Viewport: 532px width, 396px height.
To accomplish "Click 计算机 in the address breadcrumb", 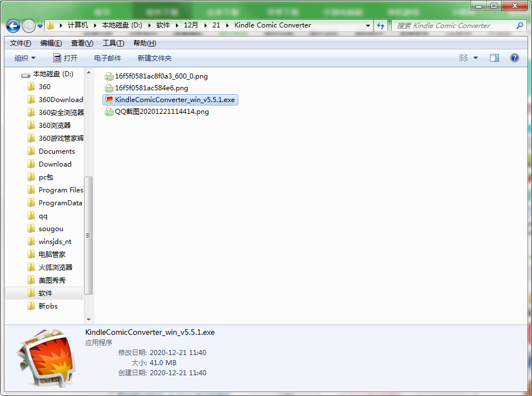I will (78, 25).
